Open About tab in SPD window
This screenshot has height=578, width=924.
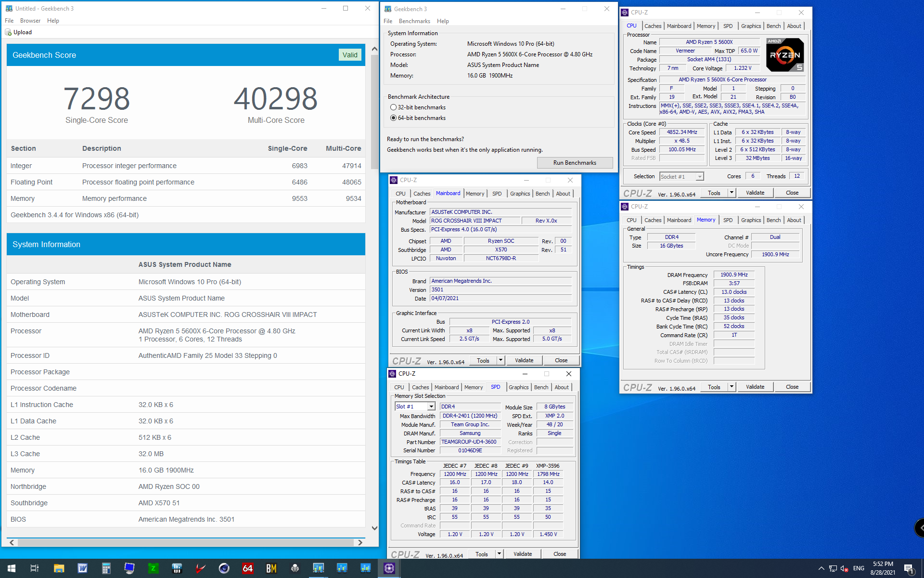562,387
